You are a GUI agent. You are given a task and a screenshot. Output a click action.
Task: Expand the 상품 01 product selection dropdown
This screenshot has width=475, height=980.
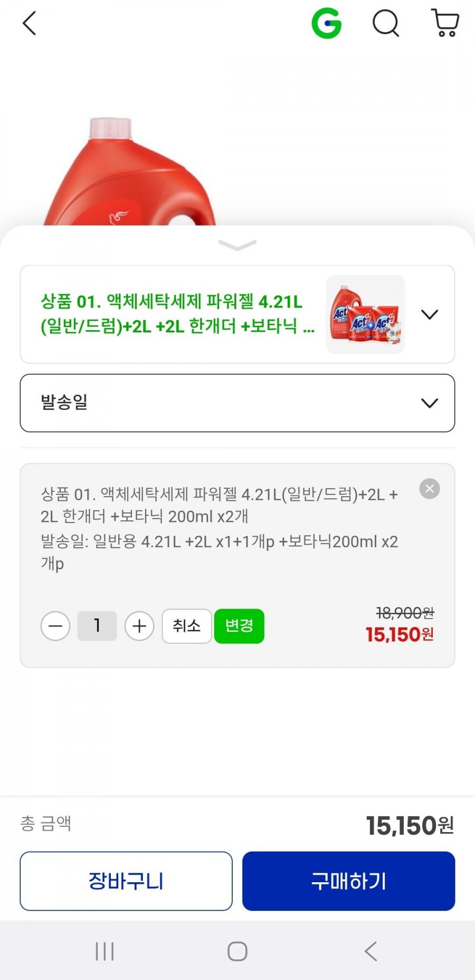pyautogui.click(x=430, y=315)
